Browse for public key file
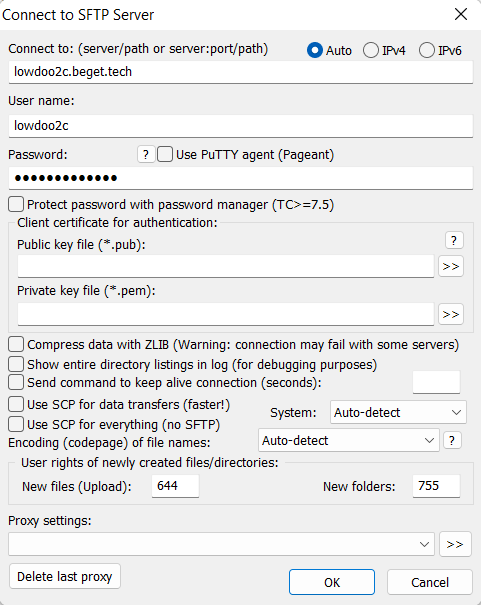Image resolution: width=481 pixels, height=605 pixels. click(x=451, y=266)
